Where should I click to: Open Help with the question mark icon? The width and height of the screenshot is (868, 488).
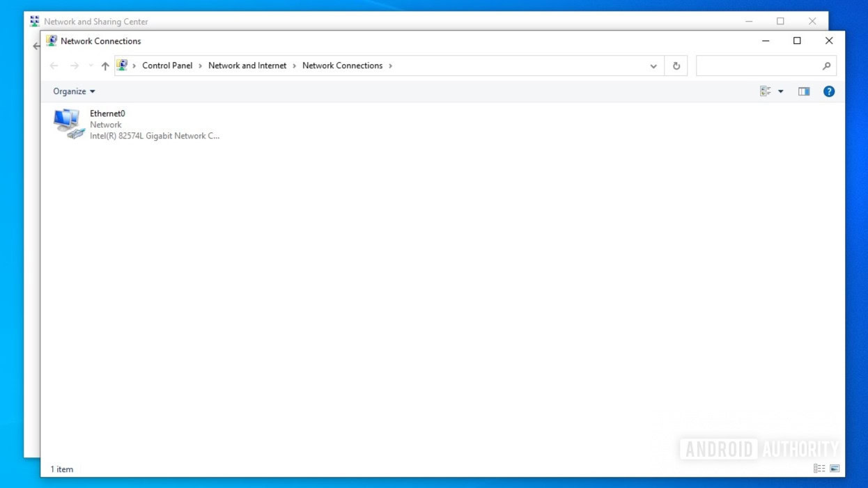[x=829, y=91]
